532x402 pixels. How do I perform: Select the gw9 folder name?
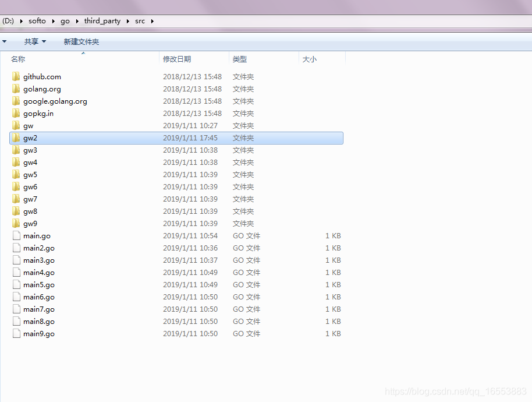point(30,223)
